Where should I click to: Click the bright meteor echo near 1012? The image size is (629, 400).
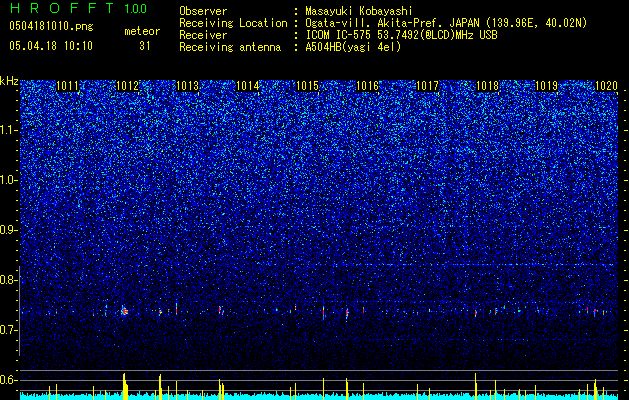click(x=124, y=312)
